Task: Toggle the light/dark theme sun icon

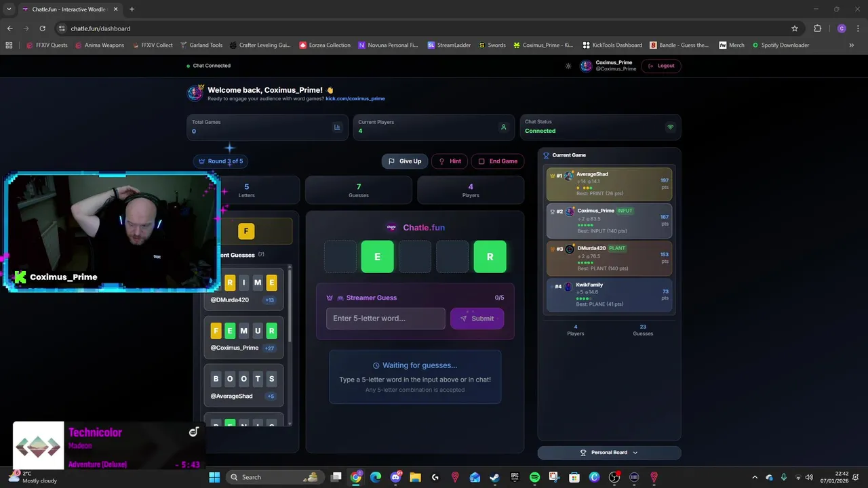Action: [x=568, y=66]
